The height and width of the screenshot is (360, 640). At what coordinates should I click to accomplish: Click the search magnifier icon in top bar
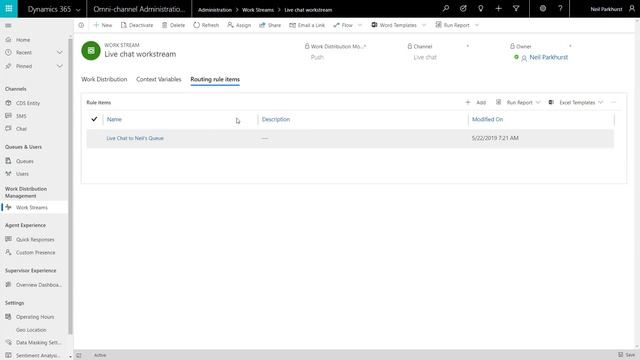click(x=446, y=9)
